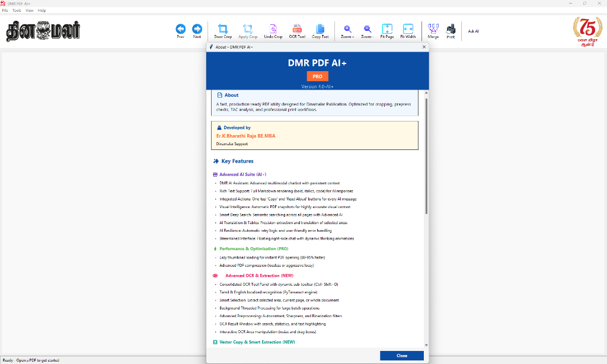Screen dimensions: 607x364
Task: Click the scrollbar down arrow in About dialog
Action: [426, 345]
